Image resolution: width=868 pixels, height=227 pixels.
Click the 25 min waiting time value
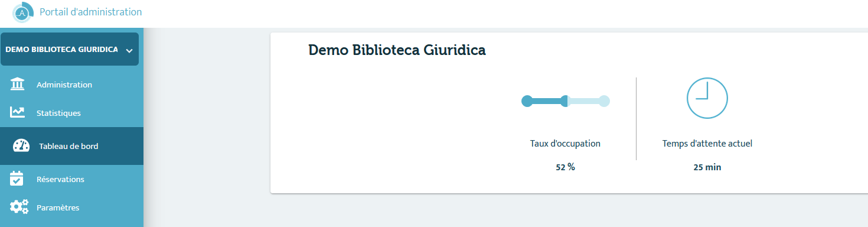click(707, 167)
